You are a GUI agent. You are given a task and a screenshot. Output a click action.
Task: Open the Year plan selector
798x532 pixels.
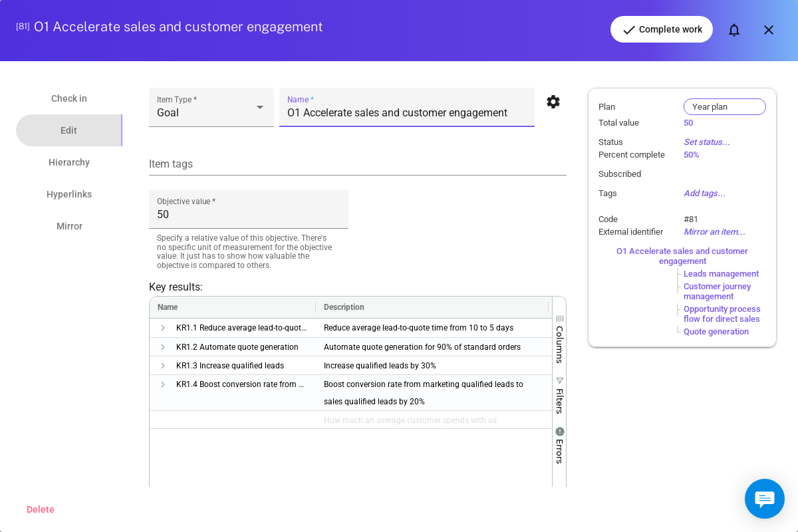pyautogui.click(x=725, y=106)
